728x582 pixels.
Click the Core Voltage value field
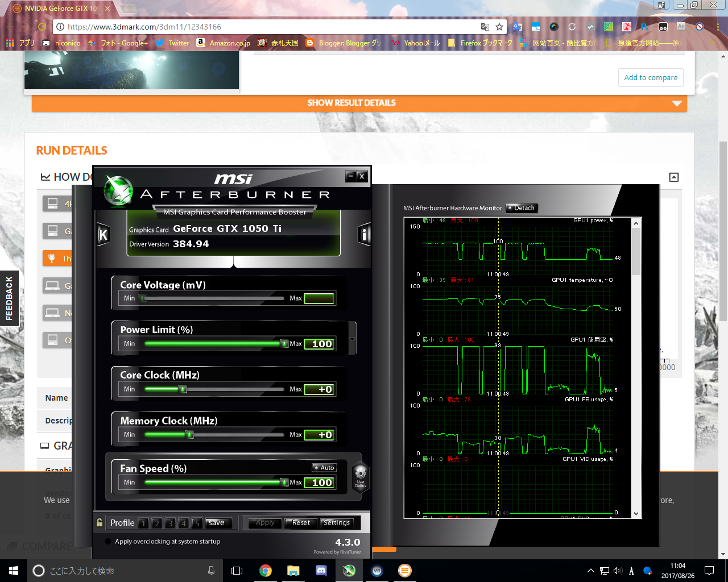[319, 298]
